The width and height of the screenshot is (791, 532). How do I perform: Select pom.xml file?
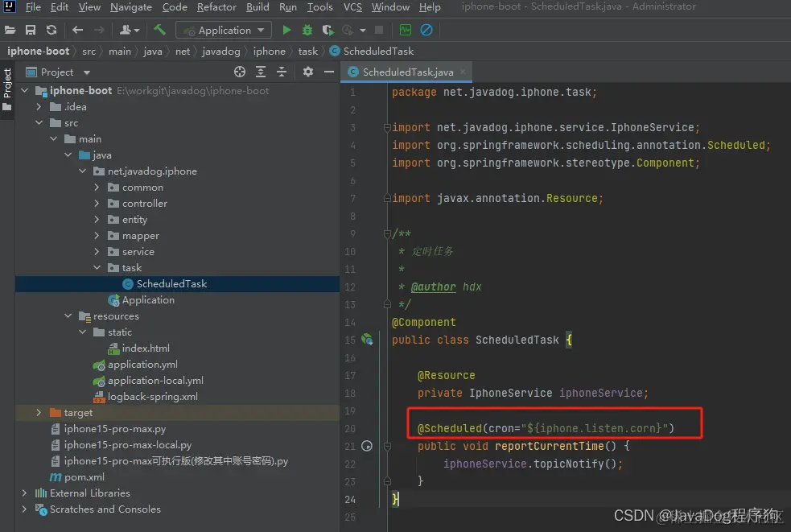[x=77, y=477]
